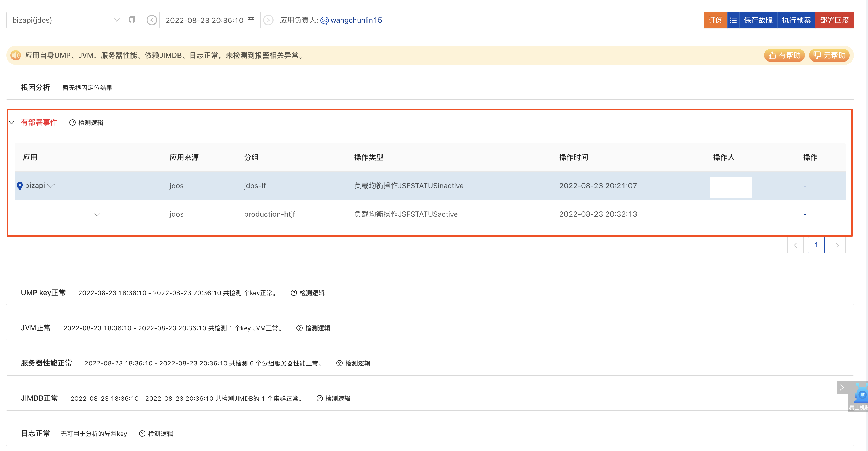The width and height of the screenshot is (868, 451).
Task: Click the UMP key正常 heading
Action: coord(43,293)
